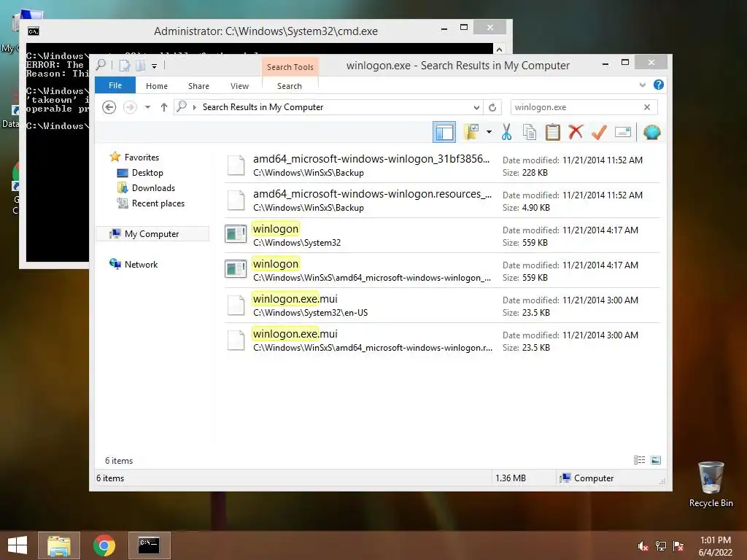Click the network tray icon
This screenshot has width=747, height=560.
click(x=661, y=546)
